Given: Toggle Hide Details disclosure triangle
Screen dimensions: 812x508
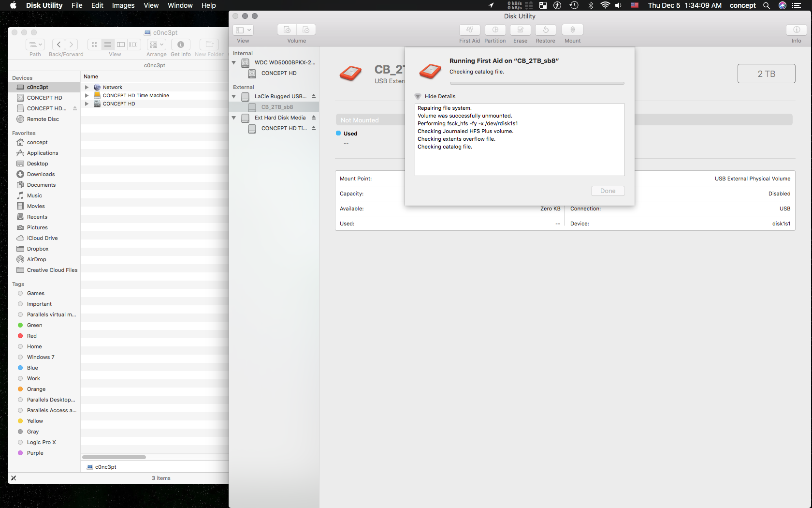Looking at the screenshot, I should (x=418, y=96).
